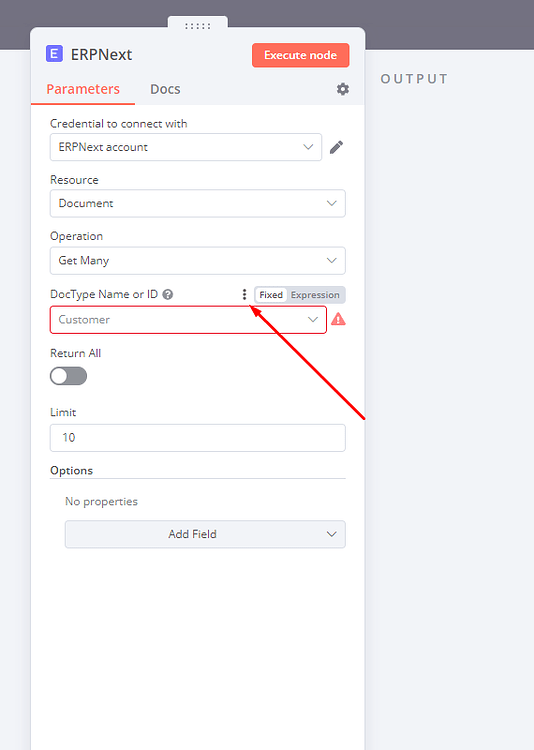Click the ERPNext node logo icon
Screen dimensions: 534x750
click(54, 54)
